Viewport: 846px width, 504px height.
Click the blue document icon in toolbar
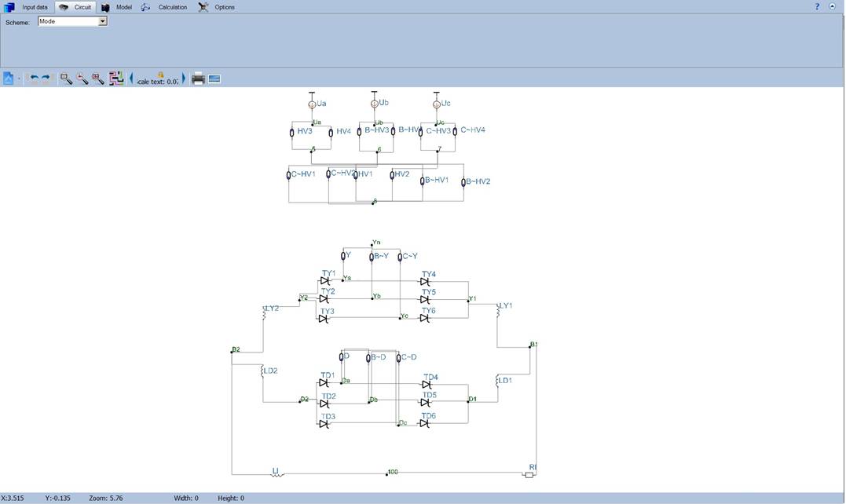tap(8, 79)
